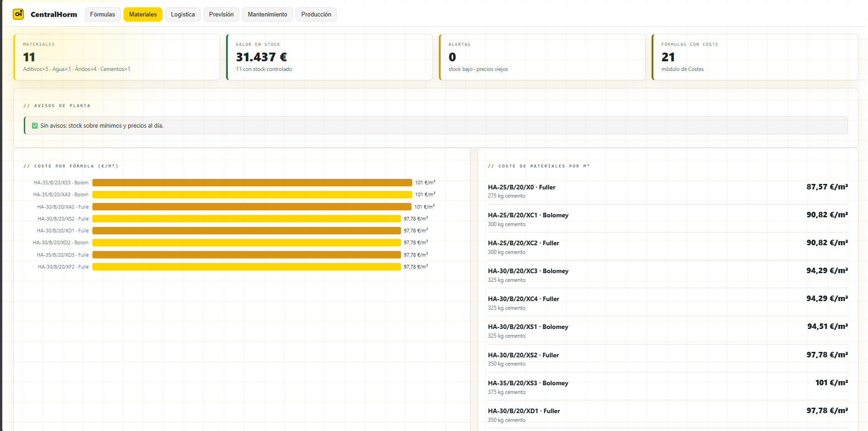Select the HA-30/B/20/XD1 · Fuller list row
Image resolution: width=868 pixels, height=431 pixels.
(668, 415)
